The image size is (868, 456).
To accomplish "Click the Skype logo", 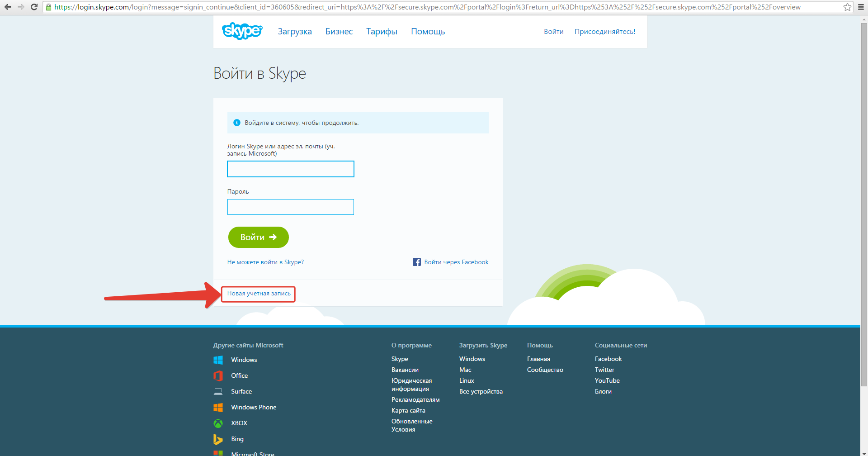I will pyautogui.click(x=242, y=31).
